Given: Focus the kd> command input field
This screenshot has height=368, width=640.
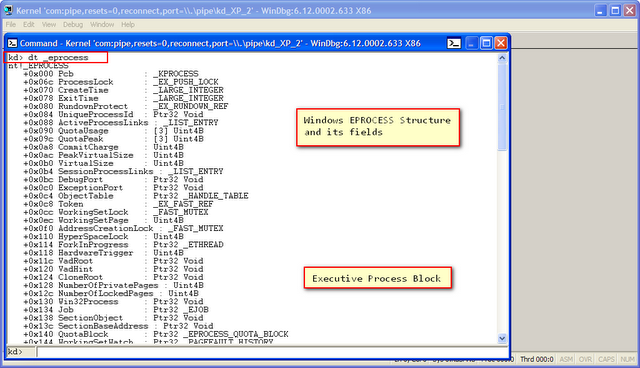Looking at the screenshot, I should point(272,352).
